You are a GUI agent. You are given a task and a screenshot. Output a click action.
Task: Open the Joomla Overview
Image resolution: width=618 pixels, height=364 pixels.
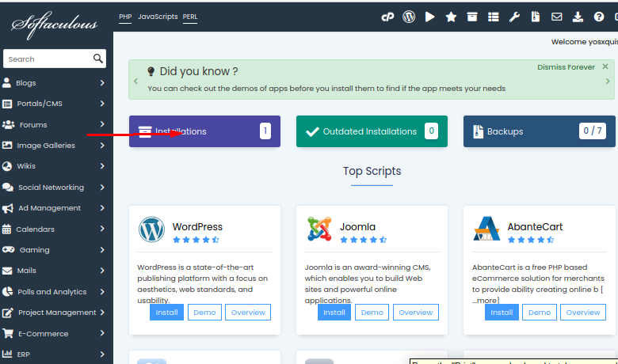416,313
